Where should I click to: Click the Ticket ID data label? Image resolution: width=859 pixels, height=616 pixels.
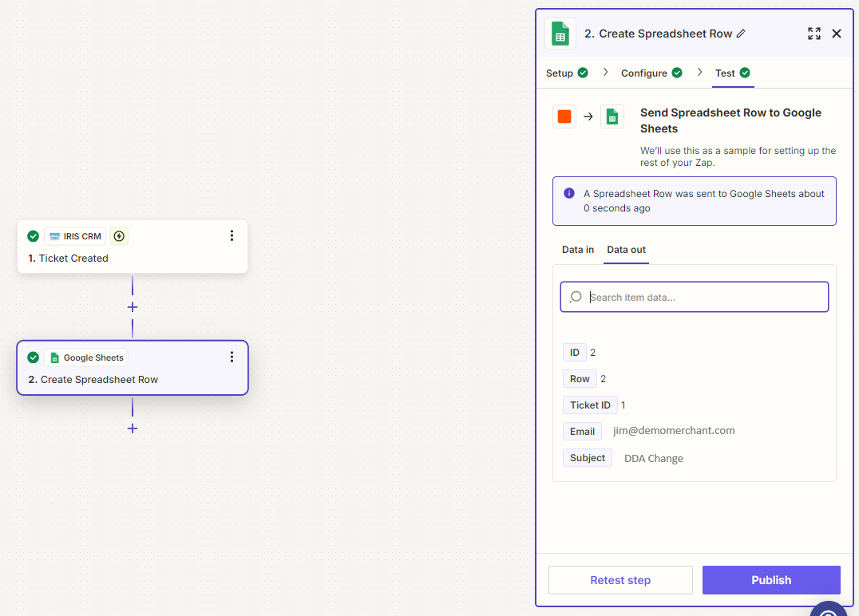(x=590, y=405)
